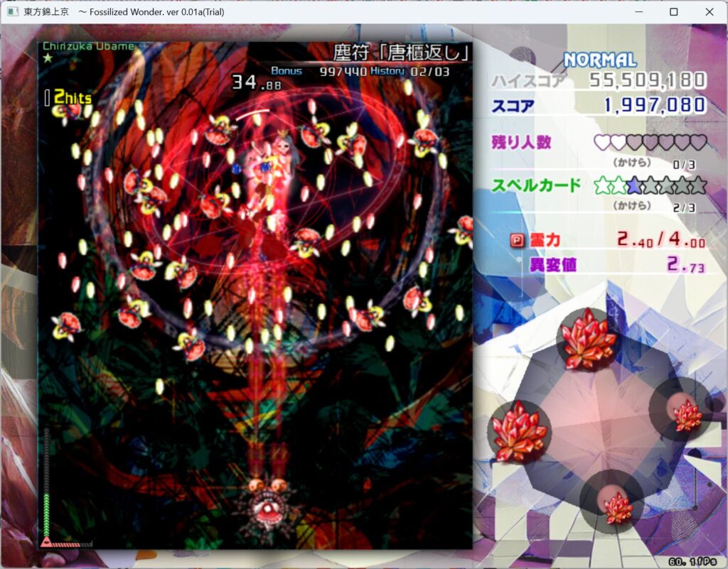The height and width of the screenshot is (569, 728).
Task: Click the boss character in the red circle
Action: point(271,172)
